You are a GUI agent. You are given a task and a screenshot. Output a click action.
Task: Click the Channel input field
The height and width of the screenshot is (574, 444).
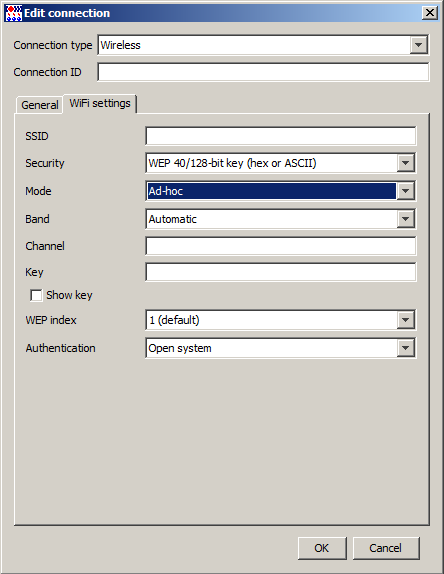click(x=281, y=246)
